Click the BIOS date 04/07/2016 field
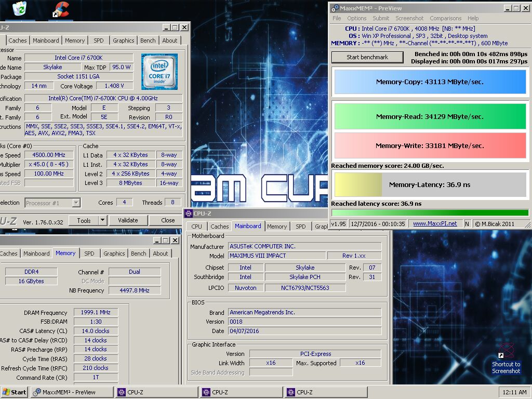This screenshot has height=399, width=532. [x=305, y=331]
